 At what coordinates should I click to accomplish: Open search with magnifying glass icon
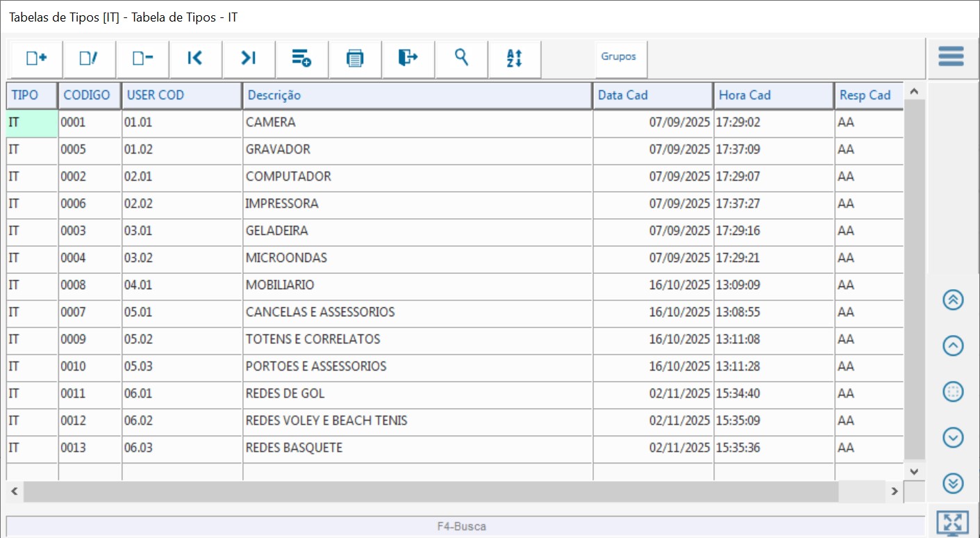461,58
